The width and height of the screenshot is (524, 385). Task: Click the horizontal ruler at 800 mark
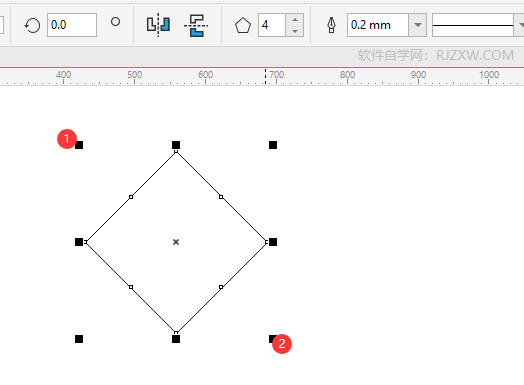[x=347, y=75]
